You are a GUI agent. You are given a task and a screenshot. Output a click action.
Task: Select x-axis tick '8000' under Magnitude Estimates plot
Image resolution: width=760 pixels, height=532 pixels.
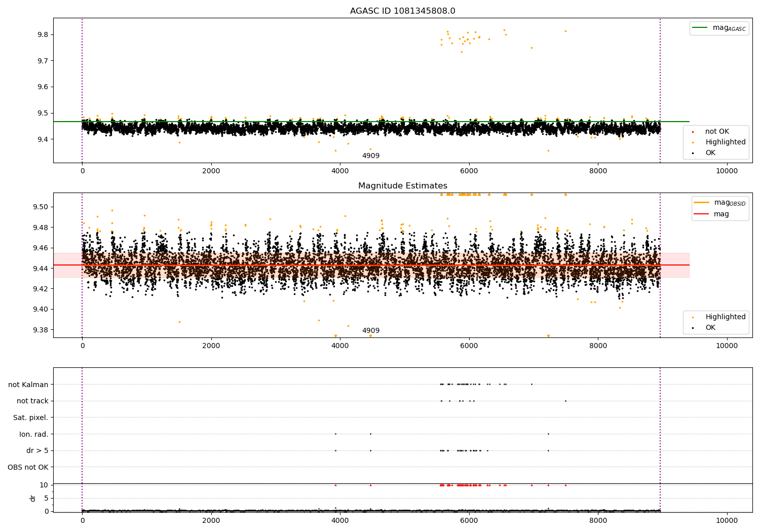[598, 346]
